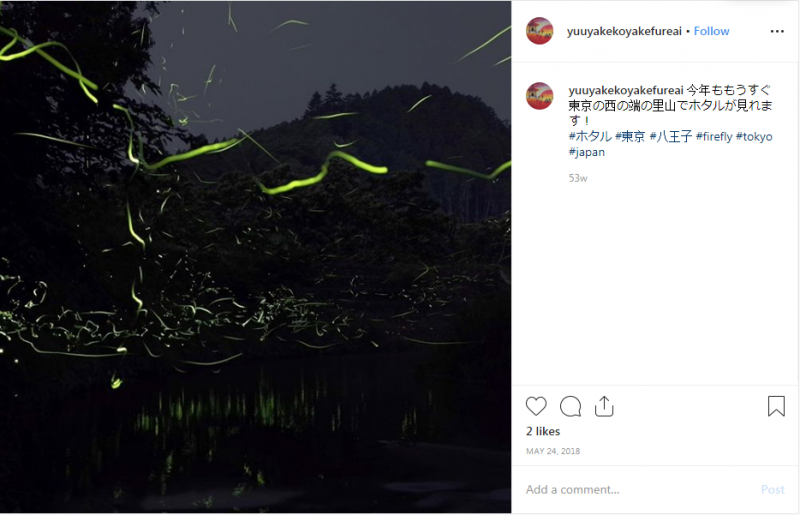
Task: Open the #firefly hashtag
Action: (x=714, y=136)
